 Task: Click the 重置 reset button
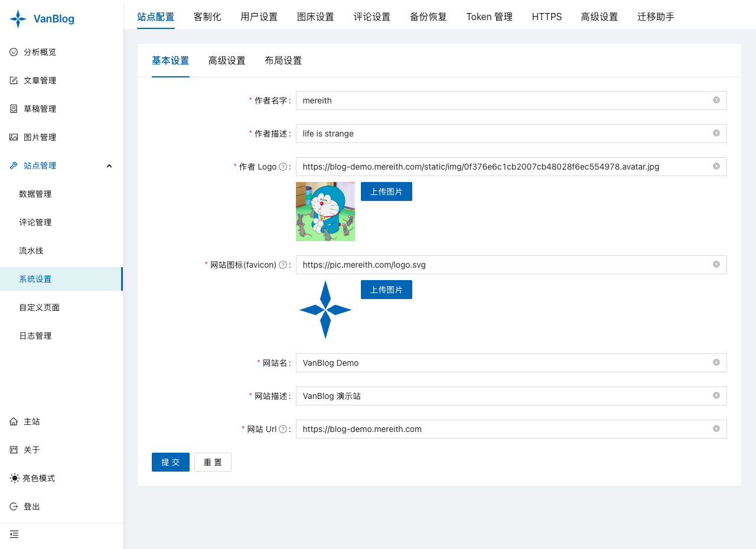pos(213,462)
